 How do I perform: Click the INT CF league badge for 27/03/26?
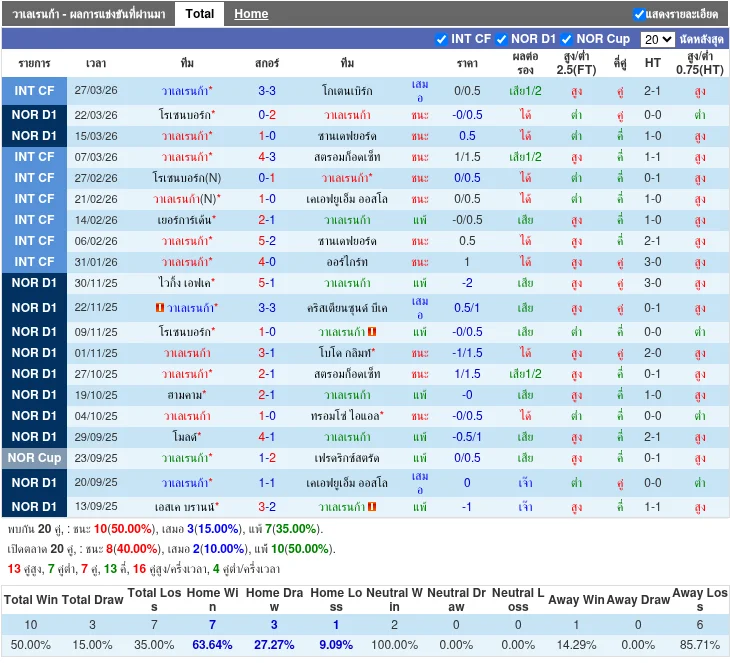[x=35, y=91]
